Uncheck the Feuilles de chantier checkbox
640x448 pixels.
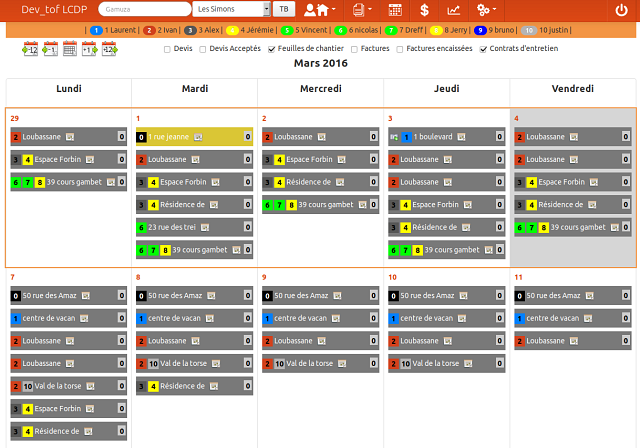click(273, 48)
